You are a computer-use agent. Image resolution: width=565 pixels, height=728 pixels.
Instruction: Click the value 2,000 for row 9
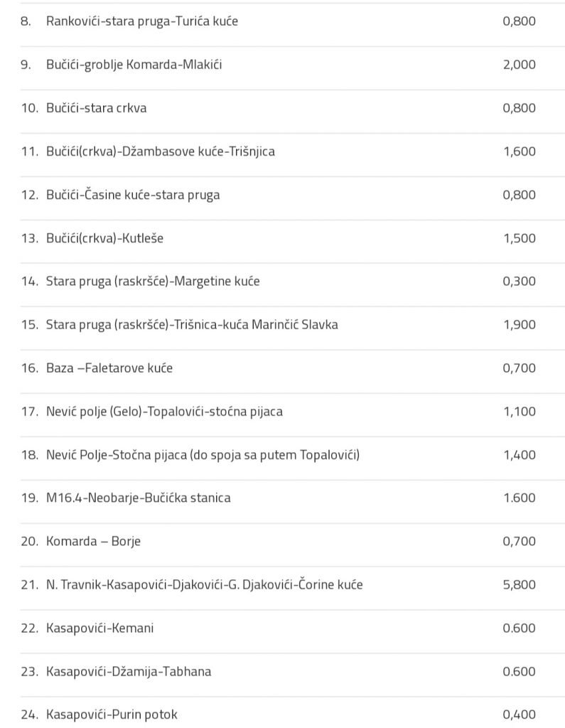point(519,65)
